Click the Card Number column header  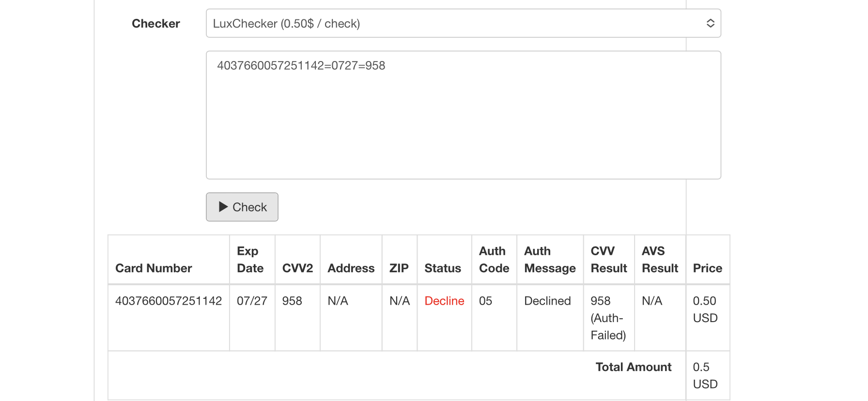(x=154, y=268)
